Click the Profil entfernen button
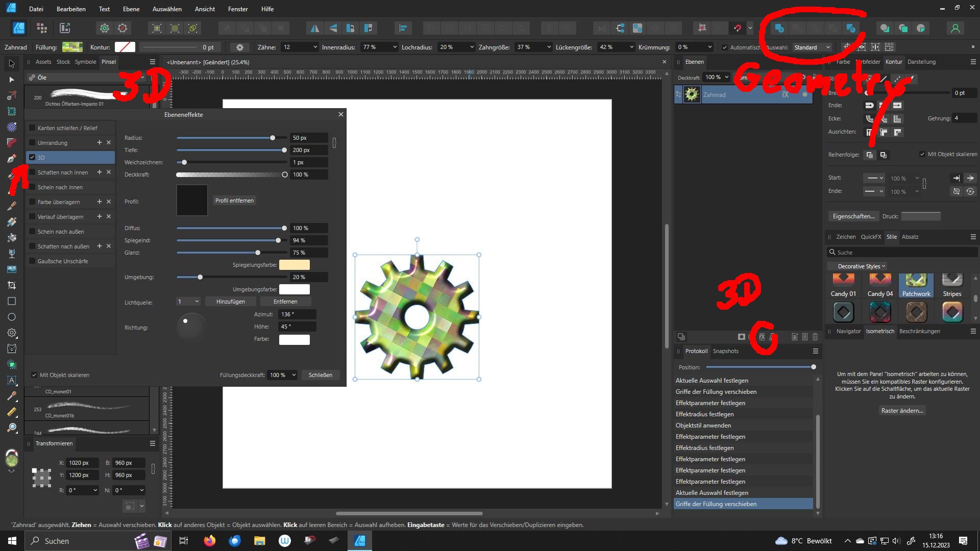980x551 pixels. click(x=234, y=201)
